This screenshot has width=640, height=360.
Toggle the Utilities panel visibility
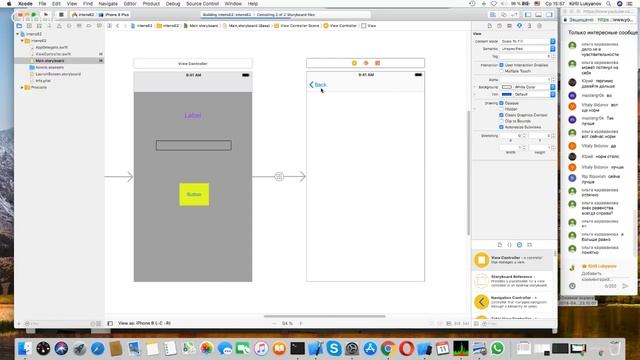[549, 15]
